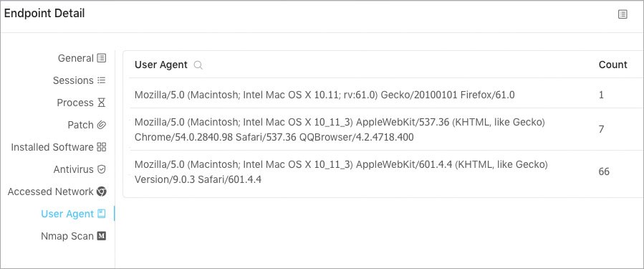This screenshot has width=644, height=269.
Task: Click the list icon at top right
Action: click(623, 14)
